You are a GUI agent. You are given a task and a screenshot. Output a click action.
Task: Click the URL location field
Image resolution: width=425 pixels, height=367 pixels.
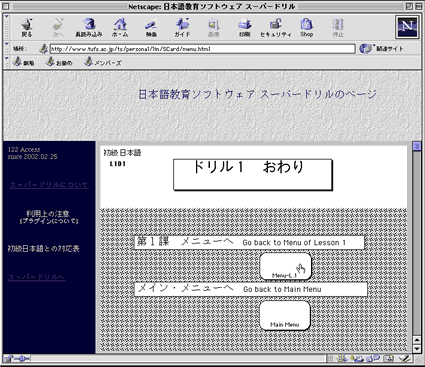(x=202, y=49)
